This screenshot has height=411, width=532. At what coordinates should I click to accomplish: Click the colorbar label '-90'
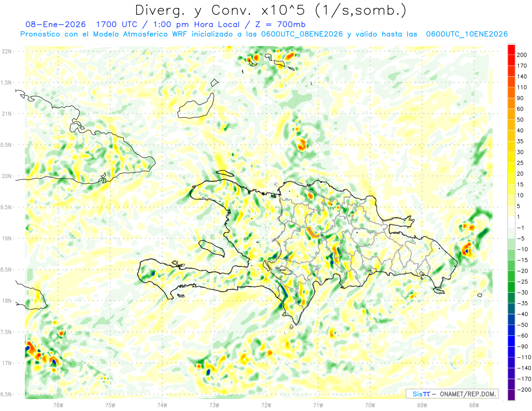click(x=523, y=347)
